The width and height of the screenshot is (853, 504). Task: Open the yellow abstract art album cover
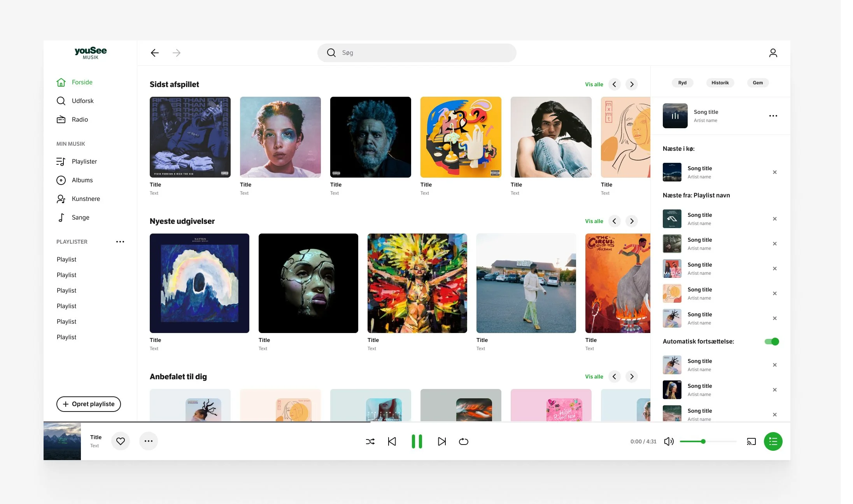click(x=461, y=137)
